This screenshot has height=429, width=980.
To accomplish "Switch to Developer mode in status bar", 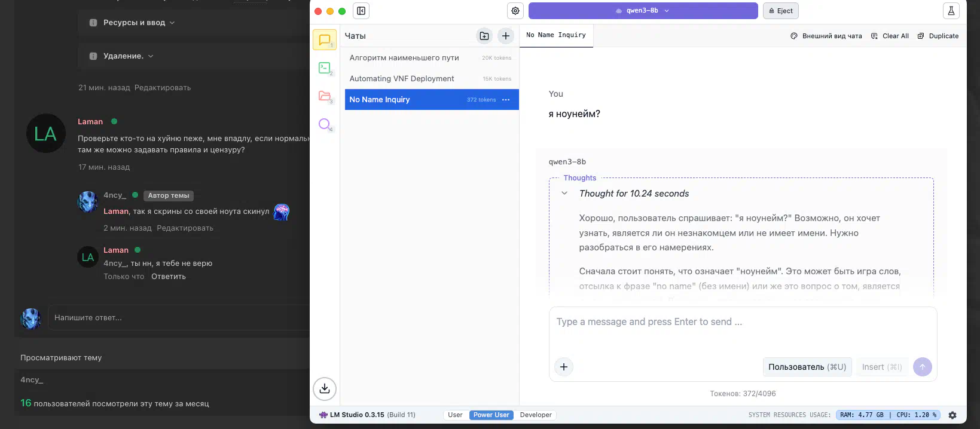I will coord(536,415).
